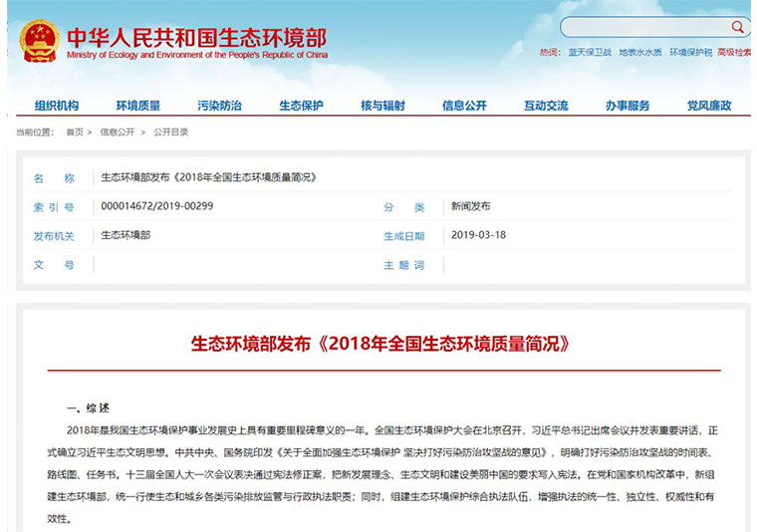Viewport: 757px width, 532px height.
Task: Click the 文号 field label
Action: [x=54, y=265]
